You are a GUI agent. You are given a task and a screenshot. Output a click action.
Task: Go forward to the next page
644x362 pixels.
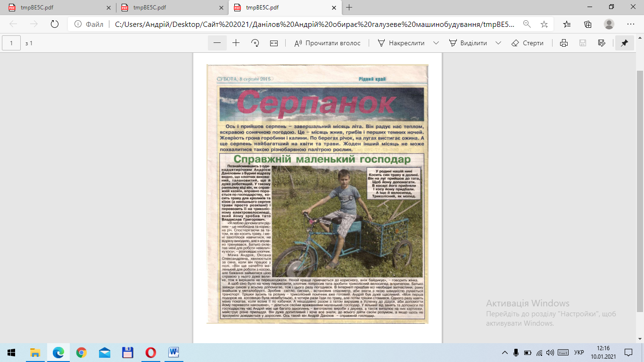point(33,24)
